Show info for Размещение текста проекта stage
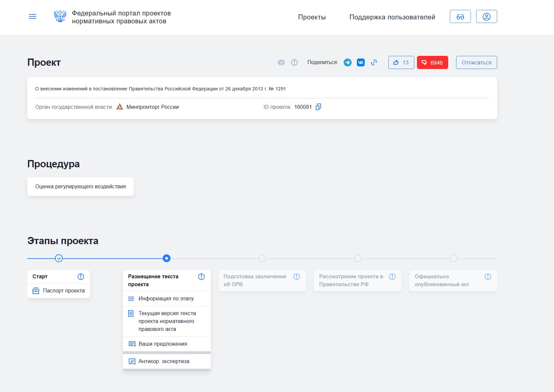 click(x=201, y=277)
